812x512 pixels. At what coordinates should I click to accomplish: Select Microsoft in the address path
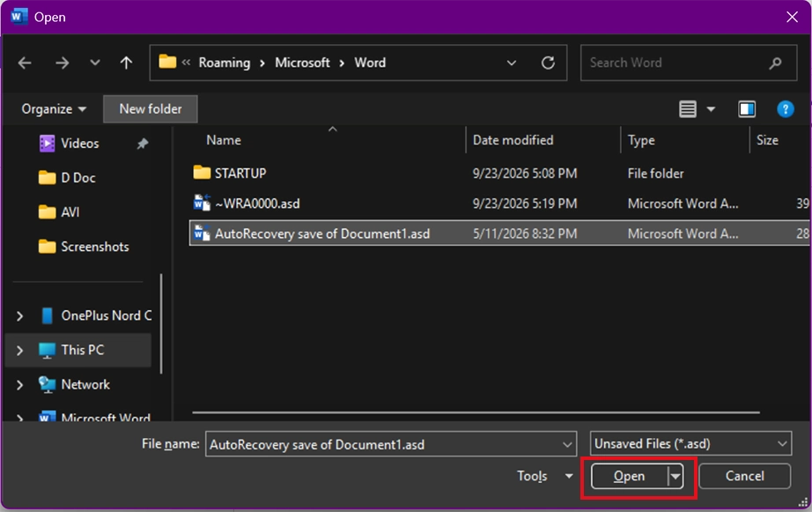[302, 63]
